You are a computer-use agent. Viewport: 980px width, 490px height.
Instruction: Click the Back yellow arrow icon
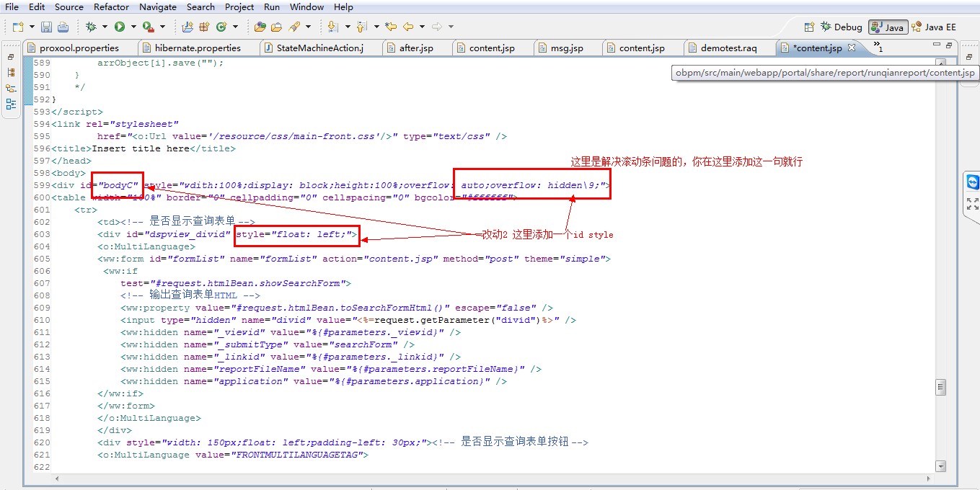[408, 27]
